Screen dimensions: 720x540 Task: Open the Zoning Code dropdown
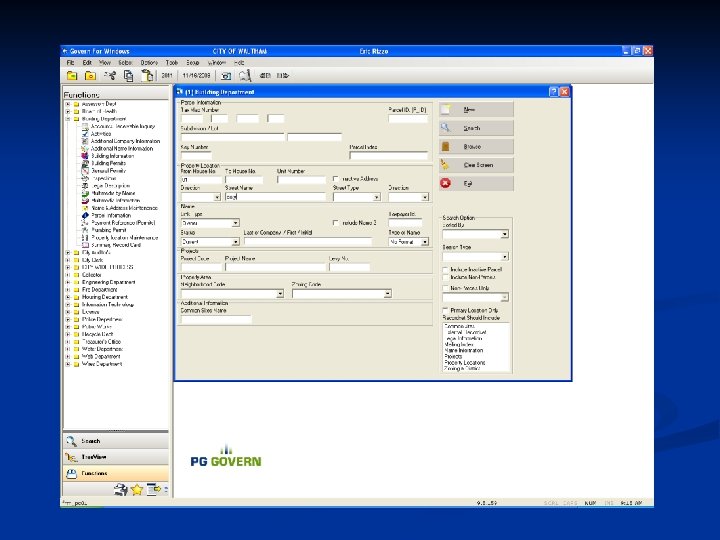coord(388,293)
